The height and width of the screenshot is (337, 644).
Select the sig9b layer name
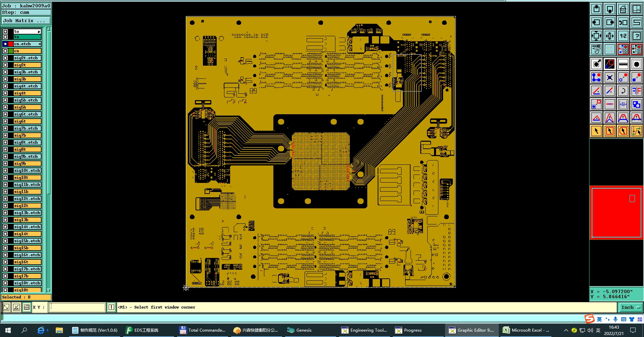pyautogui.click(x=28, y=163)
